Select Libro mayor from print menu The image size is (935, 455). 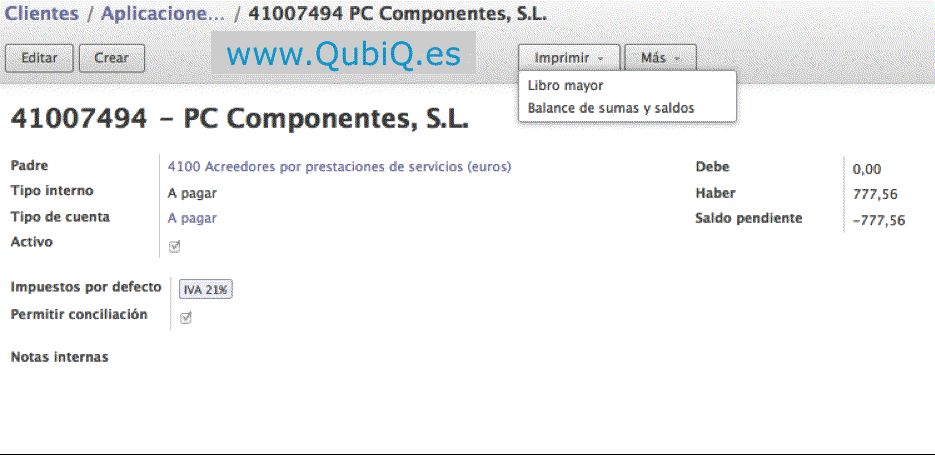(565, 86)
